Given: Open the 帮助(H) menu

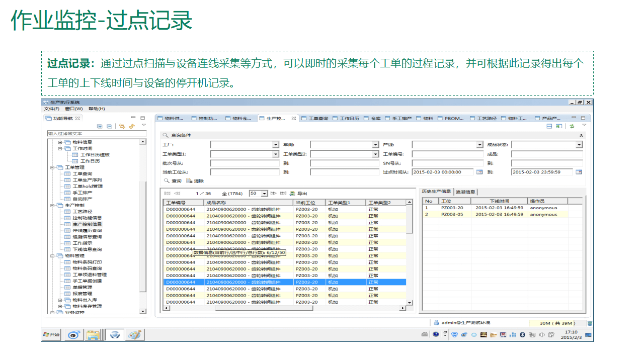Looking at the screenshot, I should (97, 109).
